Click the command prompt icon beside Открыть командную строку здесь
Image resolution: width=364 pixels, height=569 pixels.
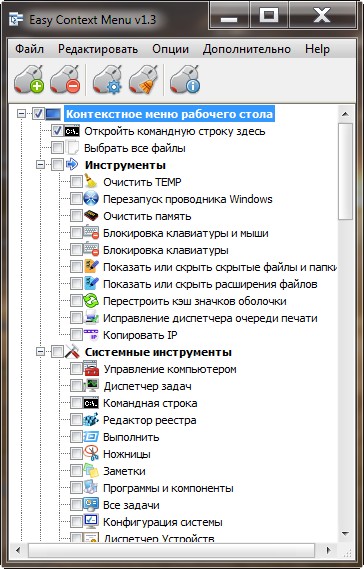(x=72, y=131)
